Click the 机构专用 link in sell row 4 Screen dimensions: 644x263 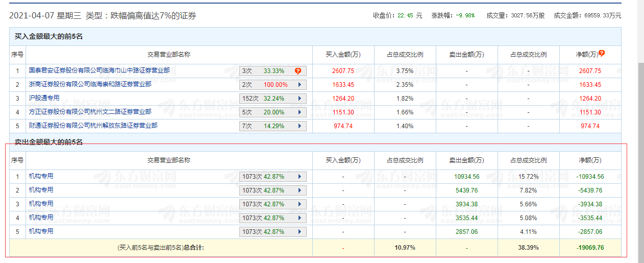coord(41,218)
